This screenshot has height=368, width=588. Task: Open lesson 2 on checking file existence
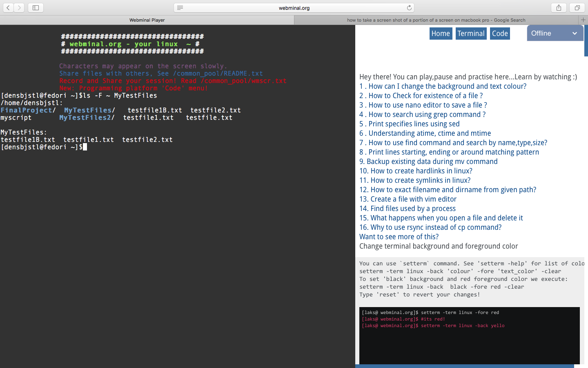[421, 96]
